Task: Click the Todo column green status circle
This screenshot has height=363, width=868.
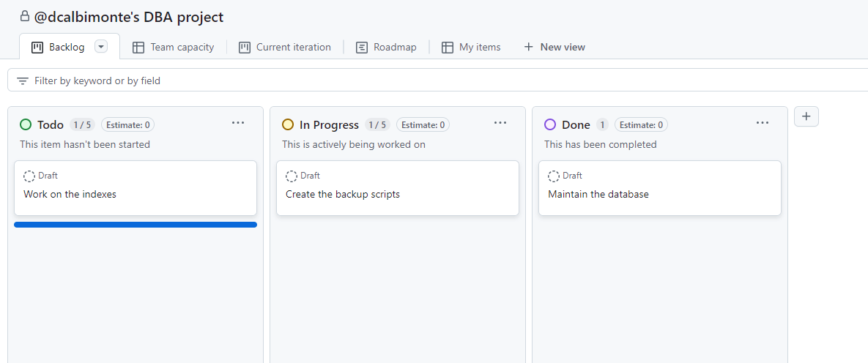Action: (26, 124)
